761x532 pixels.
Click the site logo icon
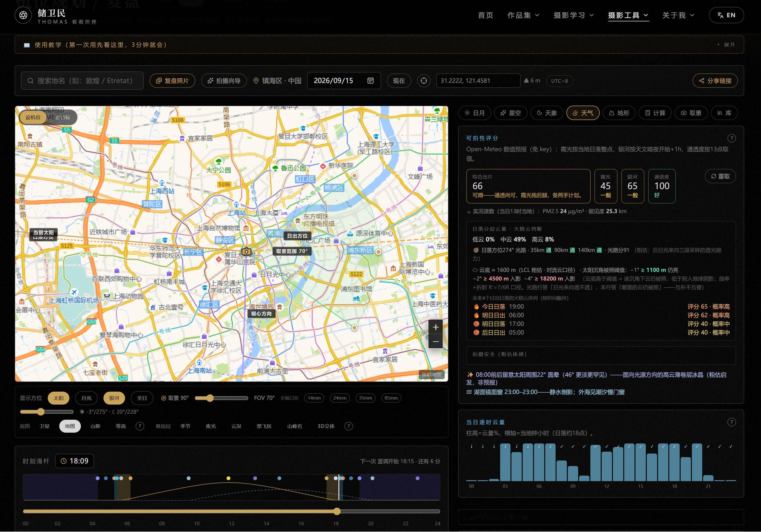23,15
